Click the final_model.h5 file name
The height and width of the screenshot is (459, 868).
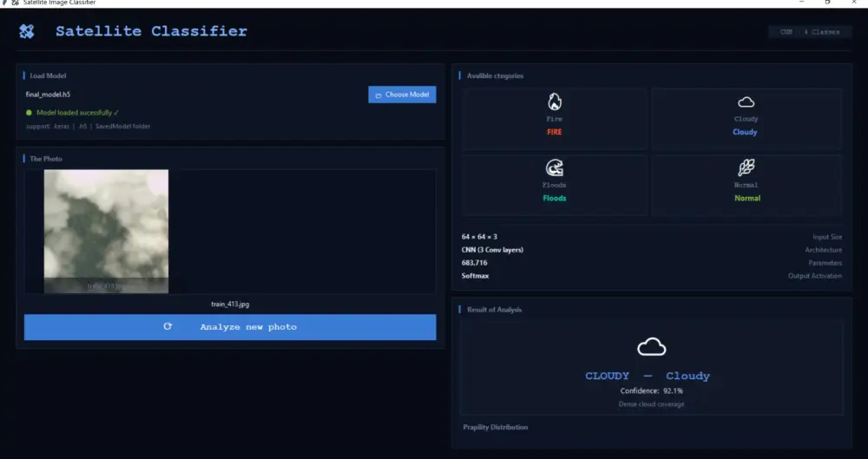point(48,95)
